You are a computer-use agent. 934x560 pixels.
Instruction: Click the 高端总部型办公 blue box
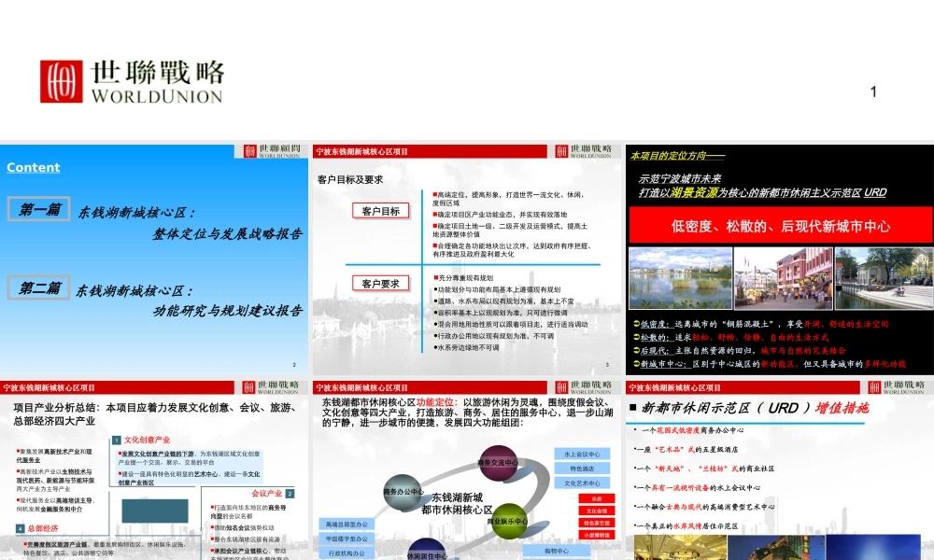[x=347, y=525]
